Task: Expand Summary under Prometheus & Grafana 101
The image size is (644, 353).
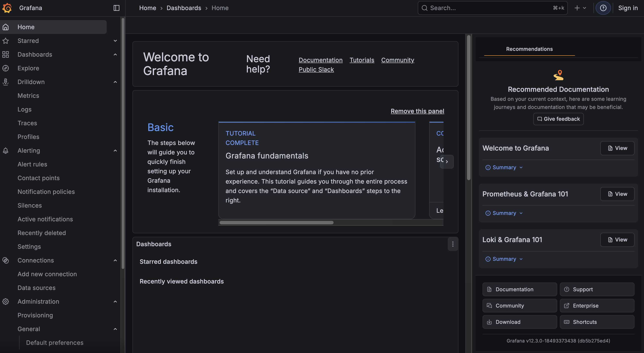Action: [503, 213]
